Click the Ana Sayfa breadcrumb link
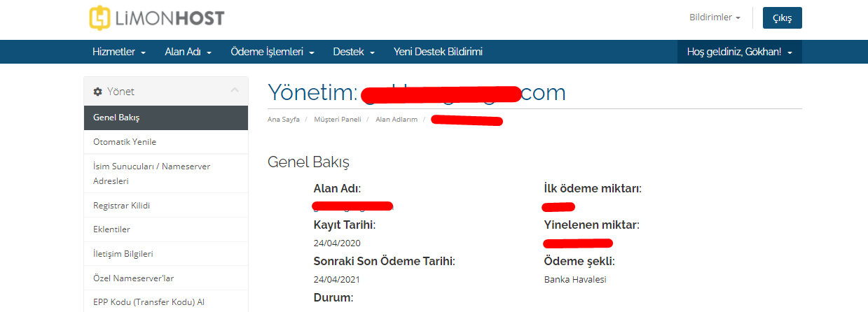868x312 pixels. [x=284, y=120]
